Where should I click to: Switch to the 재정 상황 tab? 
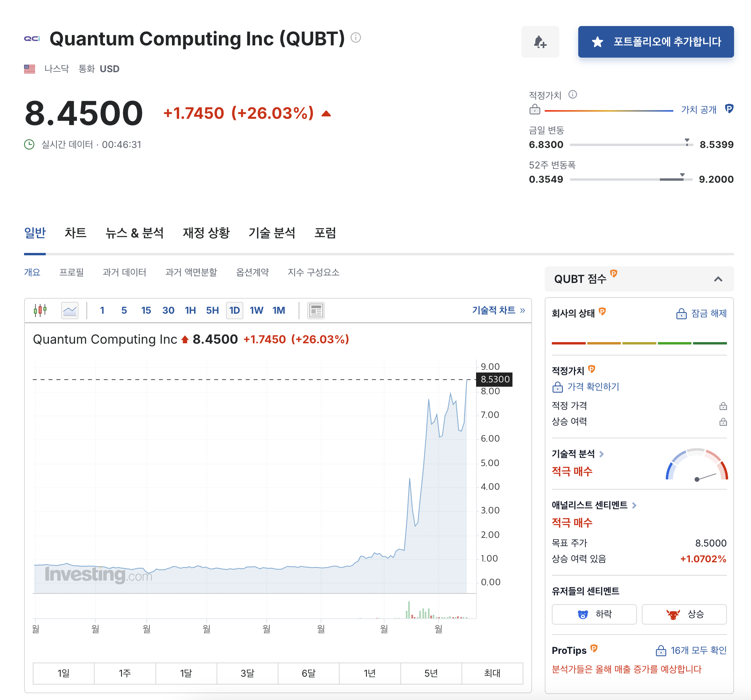pyautogui.click(x=206, y=233)
